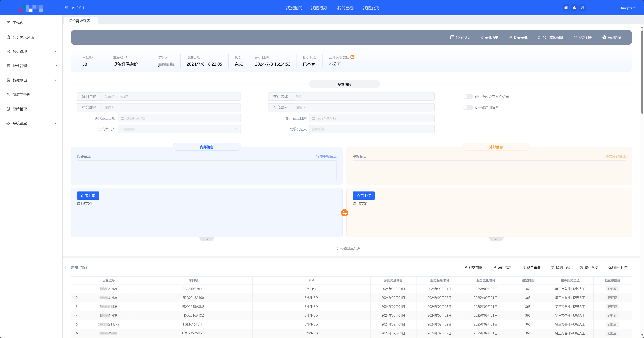
Task: Open the 需求发起人 dropdown
Action: coord(372,129)
